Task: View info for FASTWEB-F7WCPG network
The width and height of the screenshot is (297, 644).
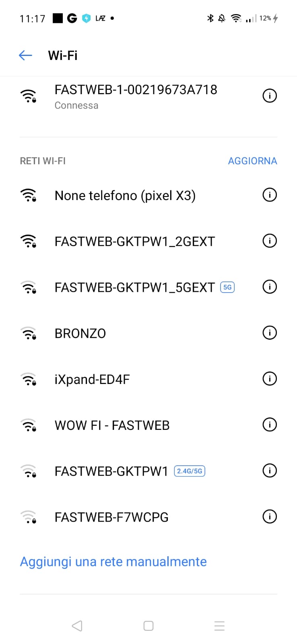Action: pos(269,516)
